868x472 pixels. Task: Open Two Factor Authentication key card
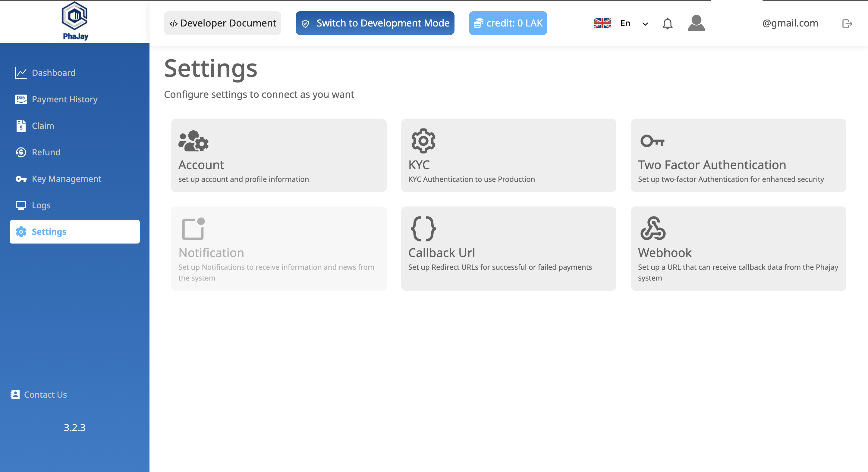tap(738, 155)
